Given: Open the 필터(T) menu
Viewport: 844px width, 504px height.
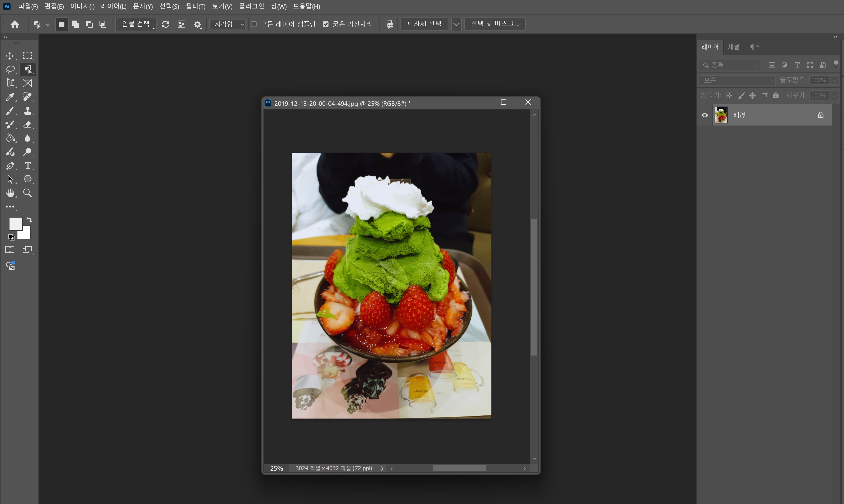Looking at the screenshot, I should click(x=195, y=6).
